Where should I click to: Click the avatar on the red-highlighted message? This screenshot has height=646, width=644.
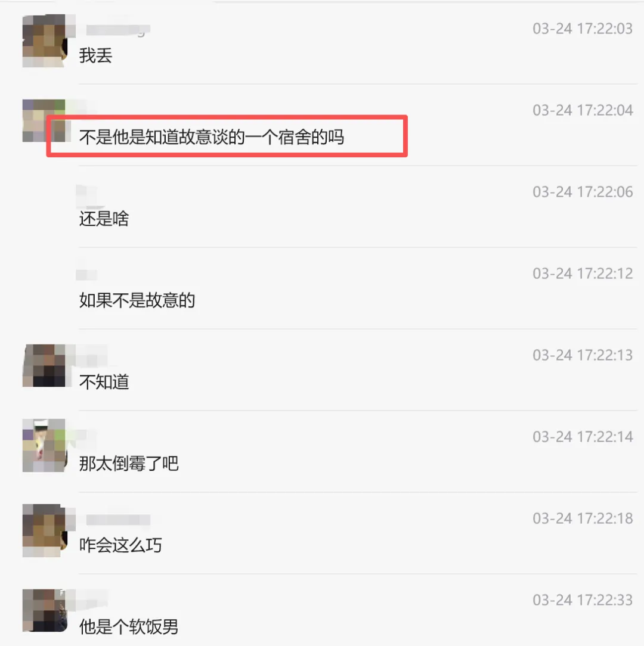[x=44, y=121]
